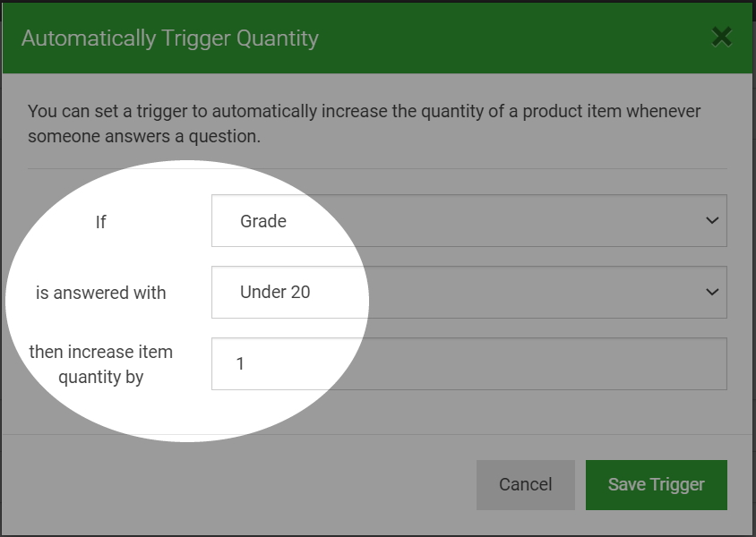Click the Automatically Trigger Quantity title text
The width and height of the screenshot is (756, 537).
(170, 38)
